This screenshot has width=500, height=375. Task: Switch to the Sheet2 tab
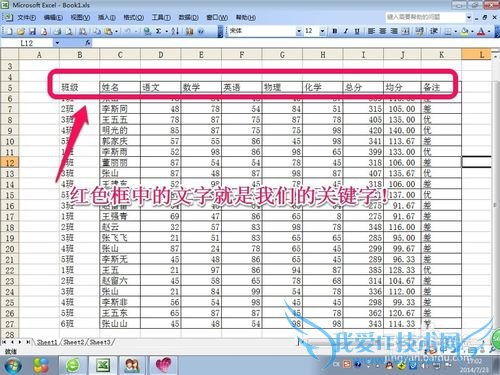(74, 342)
